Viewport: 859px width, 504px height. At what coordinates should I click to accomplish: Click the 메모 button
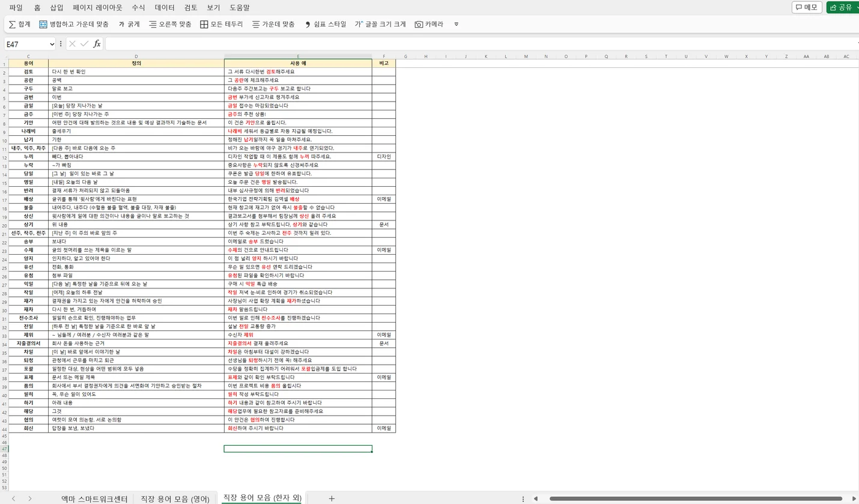pyautogui.click(x=807, y=7)
